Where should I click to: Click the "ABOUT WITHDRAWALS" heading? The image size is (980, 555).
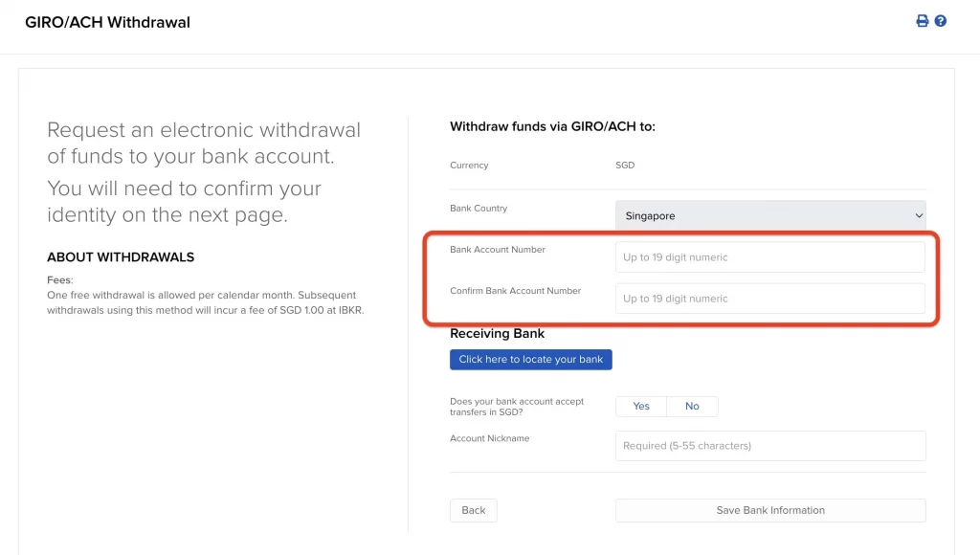click(120, 256)
